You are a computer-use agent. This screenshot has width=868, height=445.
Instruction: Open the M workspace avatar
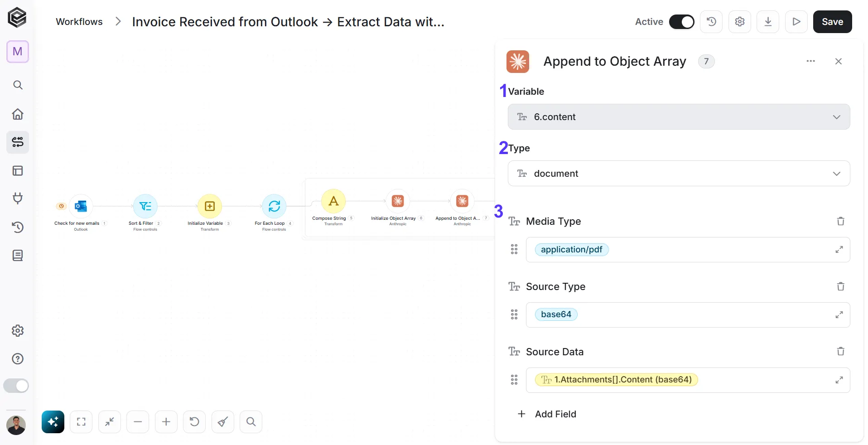click(18, 52)
